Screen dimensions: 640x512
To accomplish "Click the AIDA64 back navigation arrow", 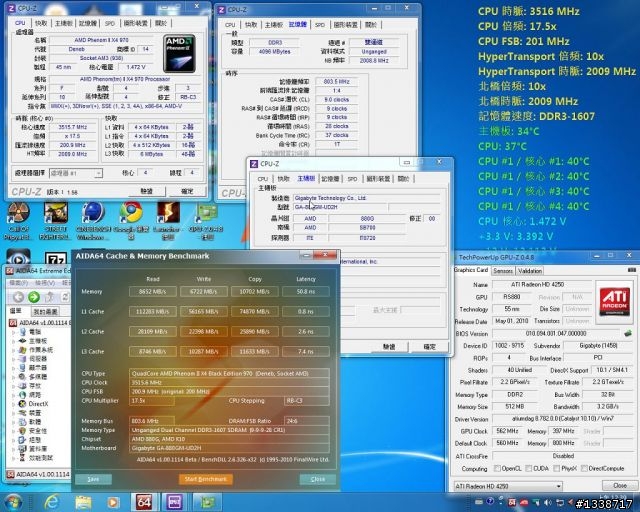I will (18, 297).
